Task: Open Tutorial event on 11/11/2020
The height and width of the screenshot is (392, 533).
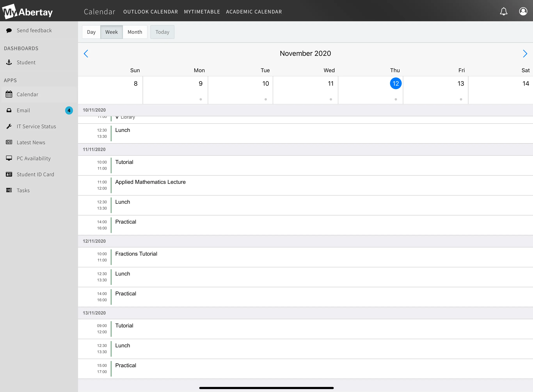Action: pos(306,165)
